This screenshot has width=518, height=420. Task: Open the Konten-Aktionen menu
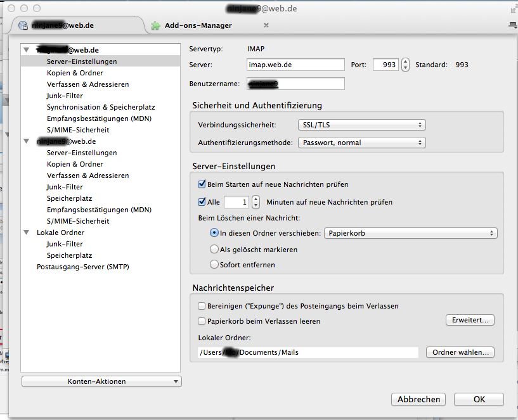[101, 381]
